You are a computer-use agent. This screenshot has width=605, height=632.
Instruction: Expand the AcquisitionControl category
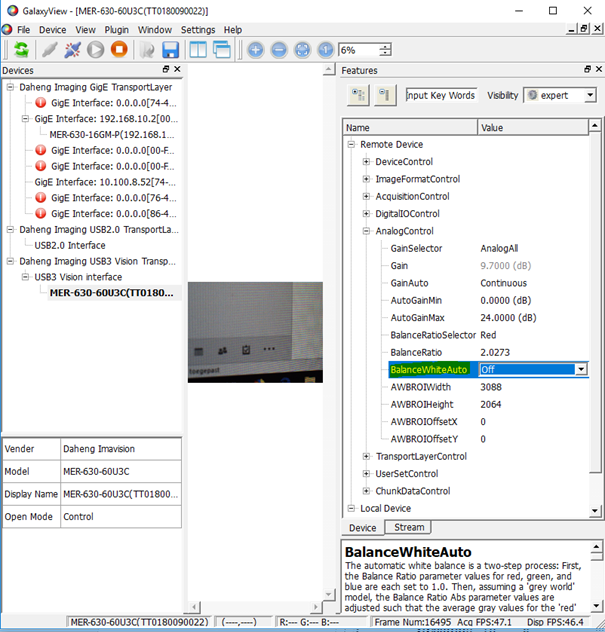366,197
